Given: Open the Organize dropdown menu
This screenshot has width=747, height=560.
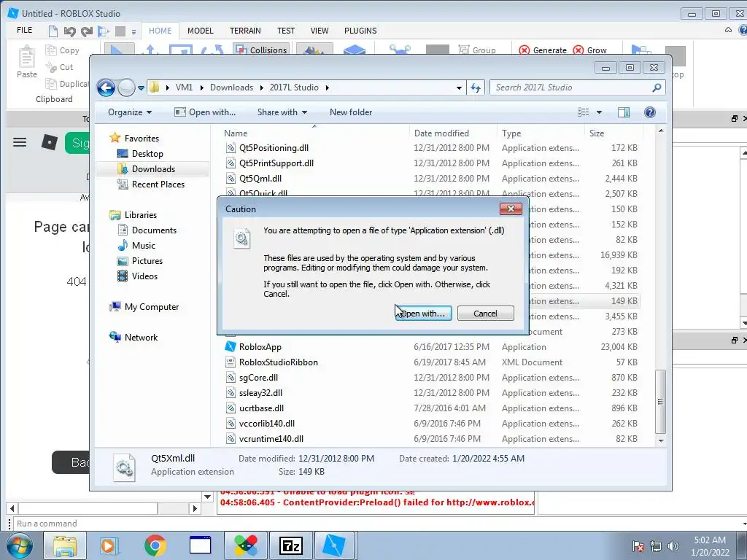Looking at the screenshot, I should [130, 112].
